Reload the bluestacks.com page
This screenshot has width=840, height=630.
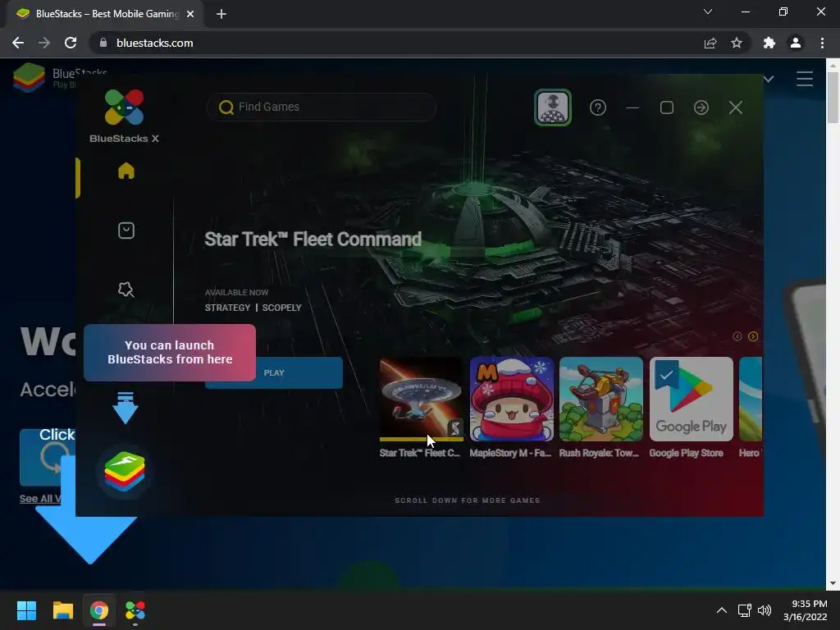coord(71,43)
